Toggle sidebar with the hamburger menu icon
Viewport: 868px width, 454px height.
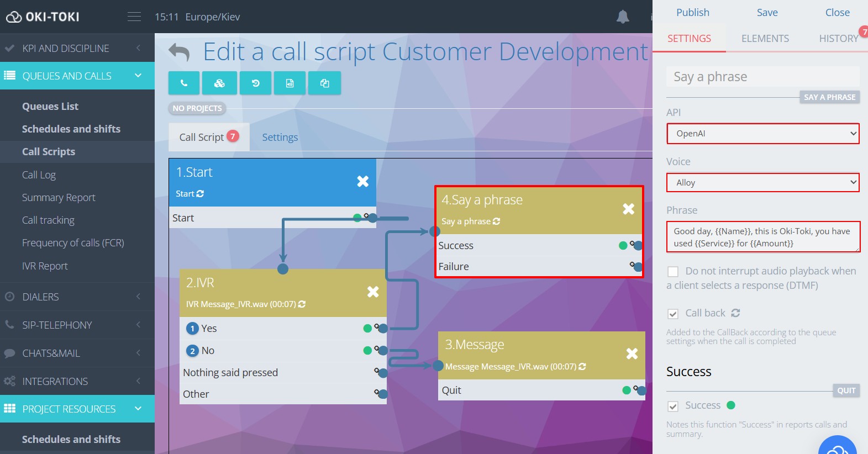point(134,17)
